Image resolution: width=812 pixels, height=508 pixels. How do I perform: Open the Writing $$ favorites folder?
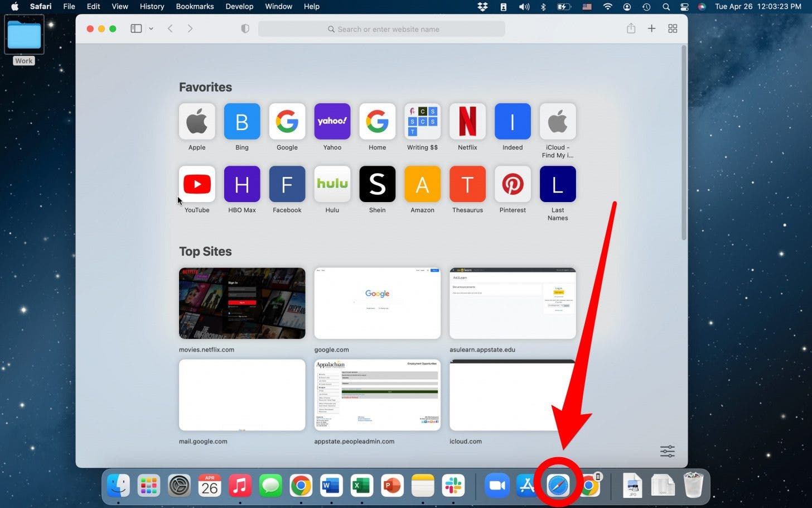(x=422, y=121)
